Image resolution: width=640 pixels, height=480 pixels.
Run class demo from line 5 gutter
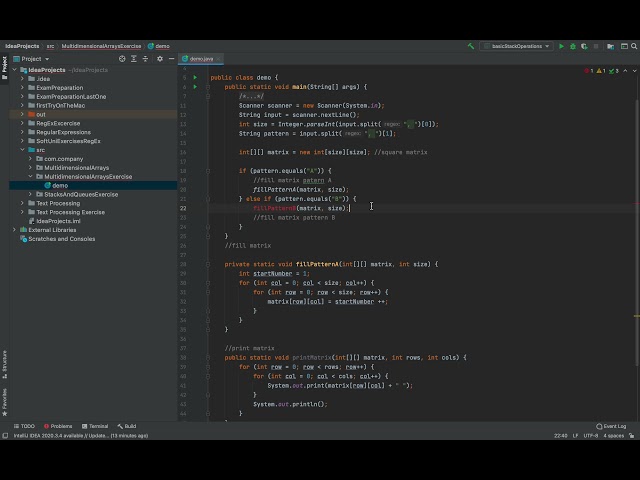coord(195,77)
